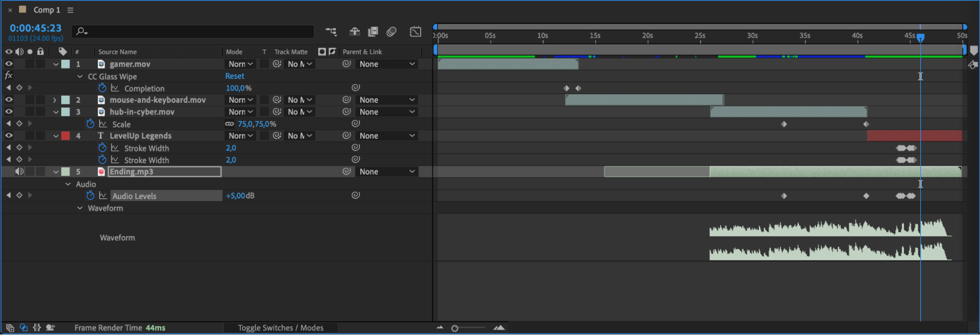Screen dimensions: 980x335
Task: Click the Completion stopwatch icon
Action: [102, 88]
